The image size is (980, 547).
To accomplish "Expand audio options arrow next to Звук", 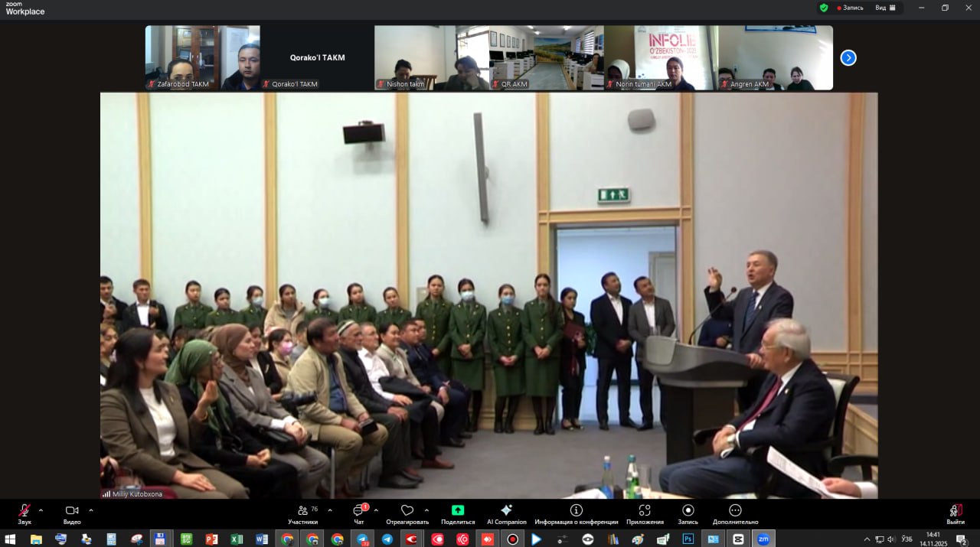I will coord(41,510).
